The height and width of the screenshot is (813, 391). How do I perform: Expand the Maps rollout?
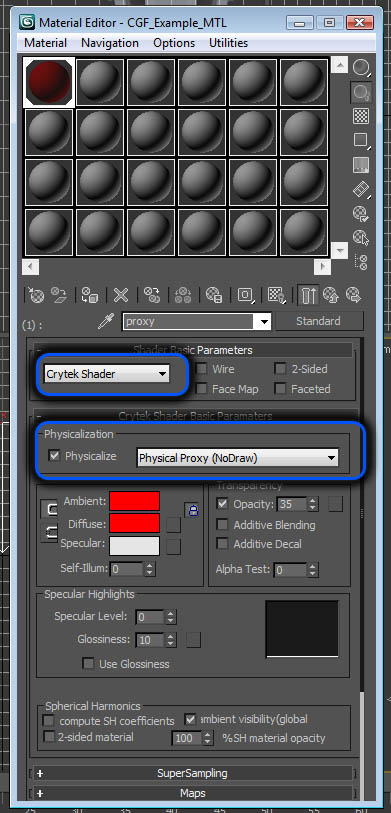(192, 793)
